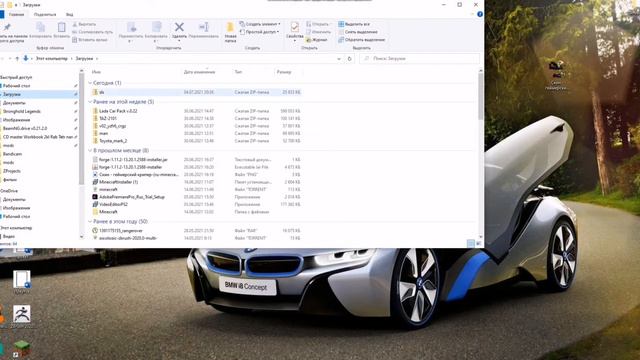The height and width of the screenshot is (360, 640).
Task: Click History (Журнал) button
Action: (317, 40)
